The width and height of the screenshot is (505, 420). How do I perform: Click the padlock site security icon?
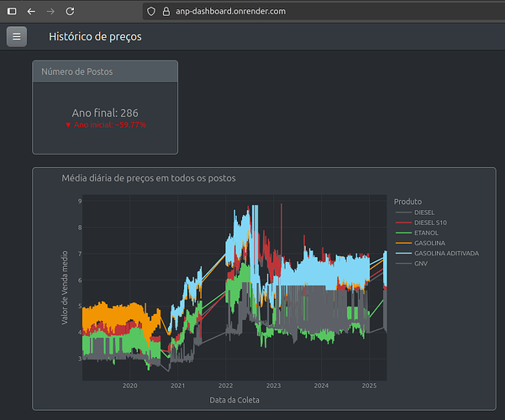(x=166, y=12)
